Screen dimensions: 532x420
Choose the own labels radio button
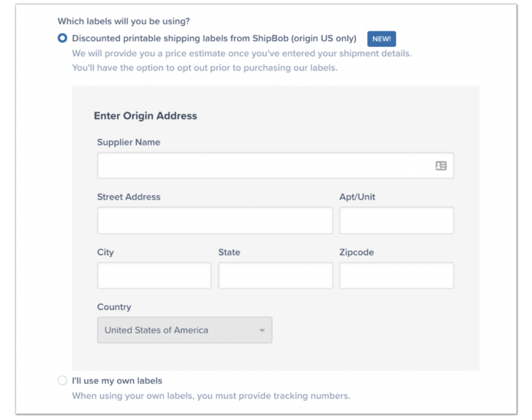(x=62, y=381)
